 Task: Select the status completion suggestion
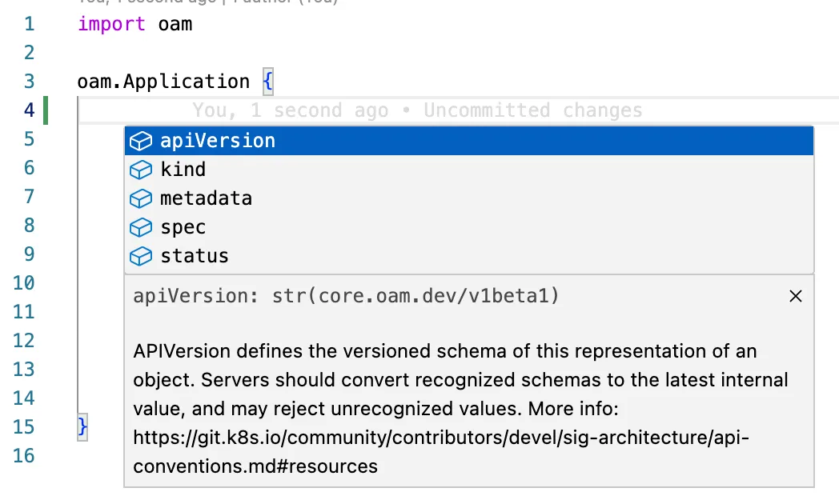tap(195, 257)
